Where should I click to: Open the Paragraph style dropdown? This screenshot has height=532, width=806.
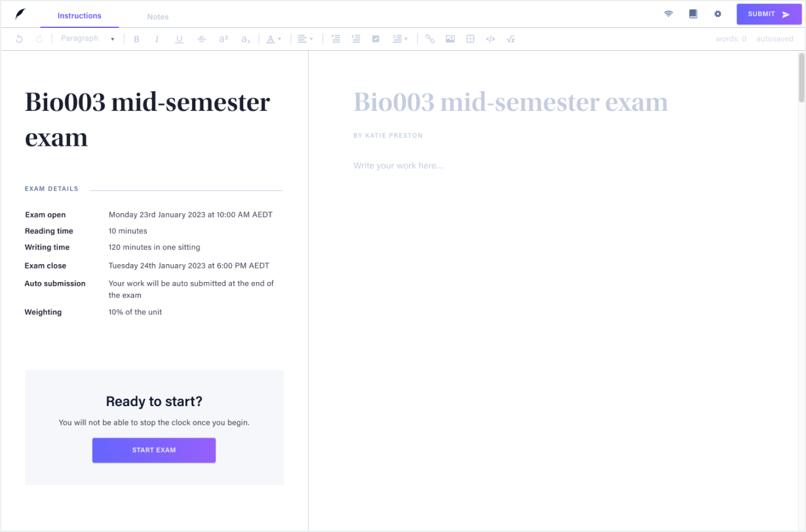point(87,39)
